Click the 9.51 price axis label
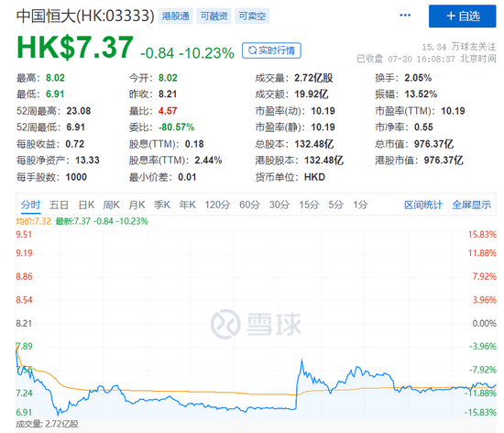504x433 pixels. coord(24,235)
